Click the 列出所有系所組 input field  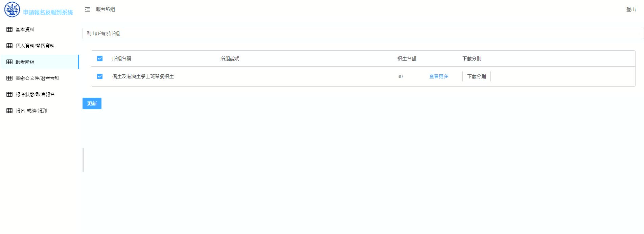(x=363, y=33)
